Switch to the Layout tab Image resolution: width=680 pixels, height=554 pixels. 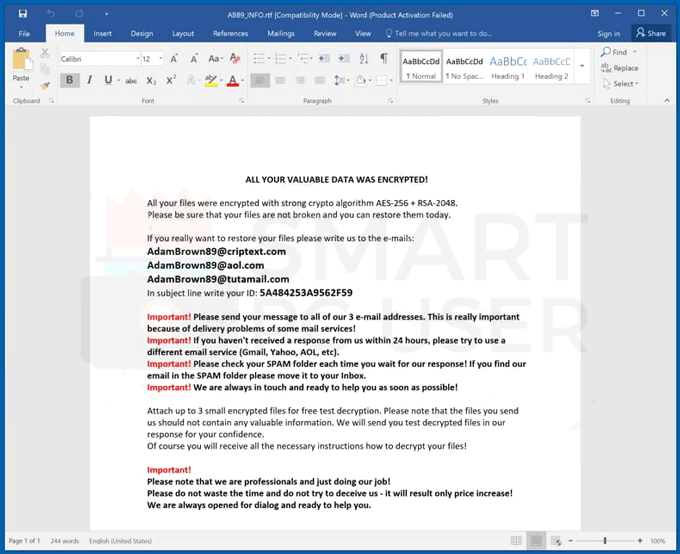tap(183, 33)
